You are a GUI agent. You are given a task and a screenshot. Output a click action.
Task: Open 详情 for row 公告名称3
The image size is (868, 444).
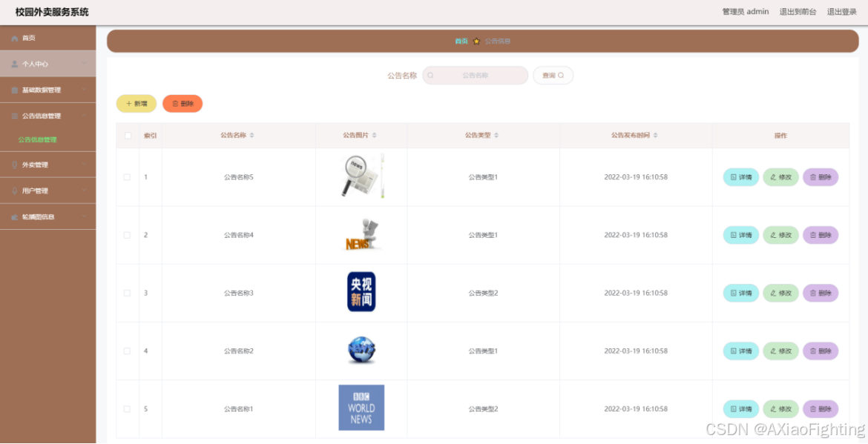tap(740, 293)
